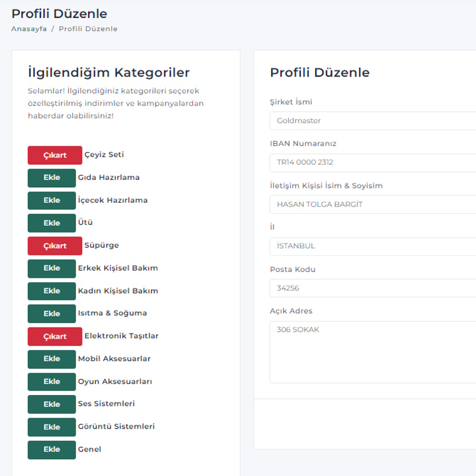Image resolution: width=476 pixels, height=476 pixels.
Task: Remove Elektronik Taşıtlar using Çıkart
Action: point(55,337)
